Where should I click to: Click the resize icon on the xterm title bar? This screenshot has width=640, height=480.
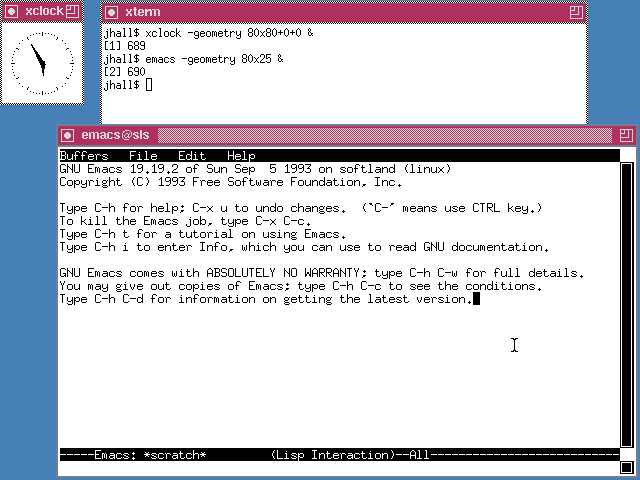coord(576,12)
